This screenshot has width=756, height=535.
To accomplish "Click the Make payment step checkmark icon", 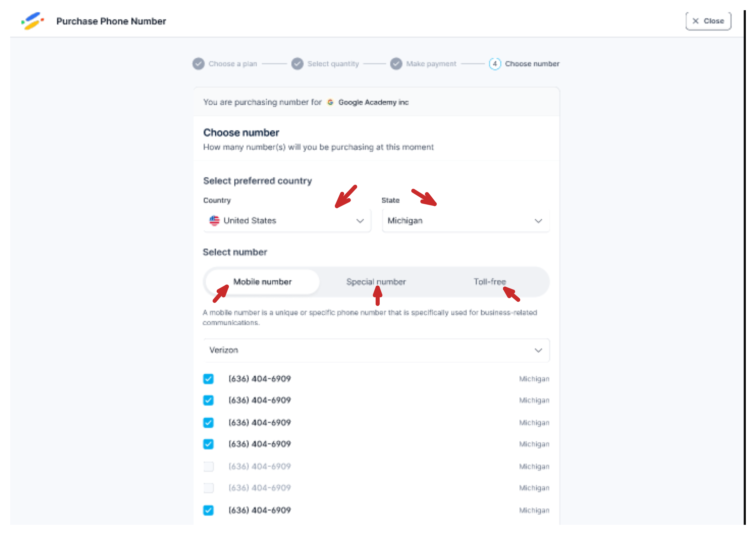I will pyautogui.click(x=396, y=64).
